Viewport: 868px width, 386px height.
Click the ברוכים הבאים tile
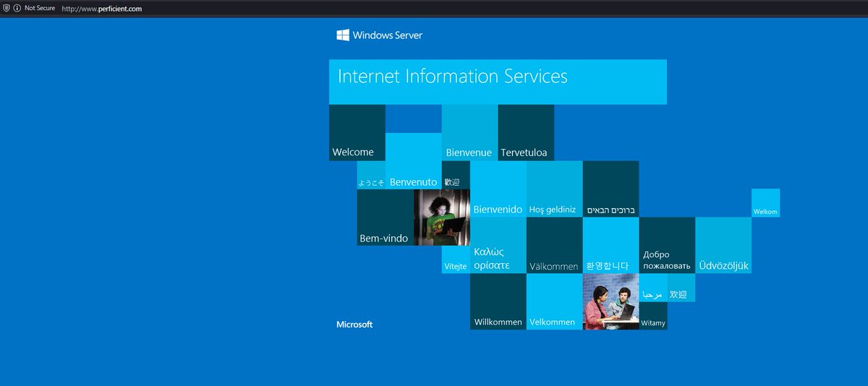click(610, 189)
